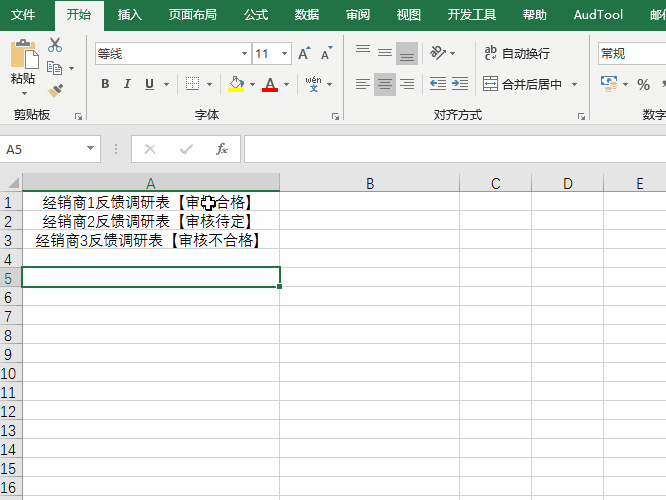The height and width of the screenshot is (500, 666).
Task: Switch to the 页面布局 tab
Action: tap(192, 15)
